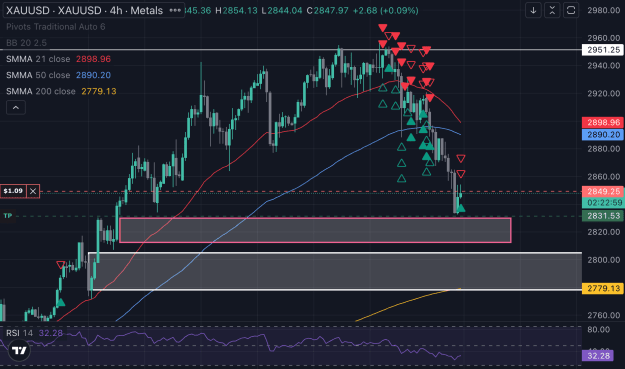Click the 2951.25 horizontal line price label

(x=603, y=50)
